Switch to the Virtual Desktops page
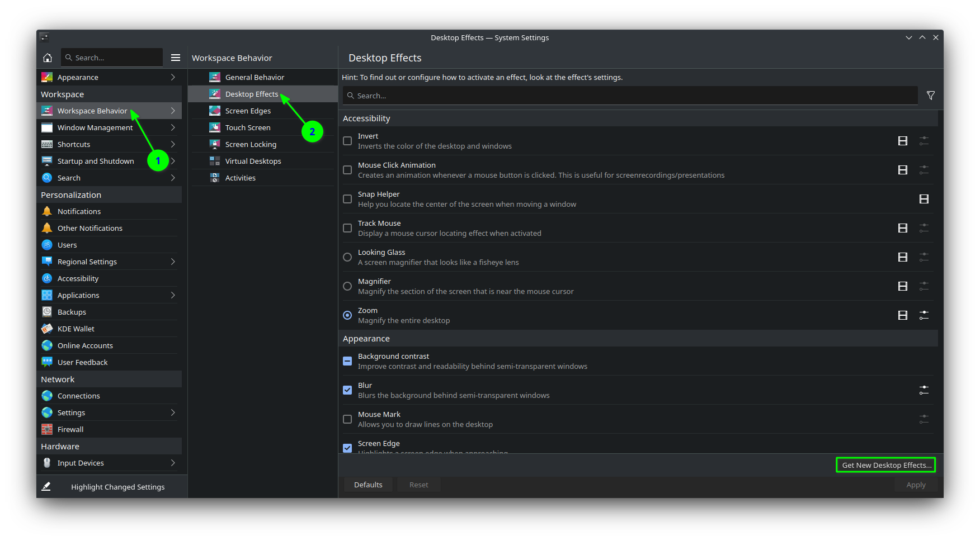Viewport: 980px width, 541px height. click(x=253, y=160)
